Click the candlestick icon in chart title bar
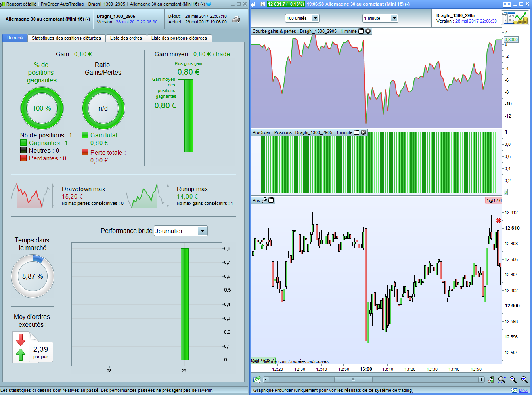The width and height of the screenshot is (532, 395). [x=254, y=4]
